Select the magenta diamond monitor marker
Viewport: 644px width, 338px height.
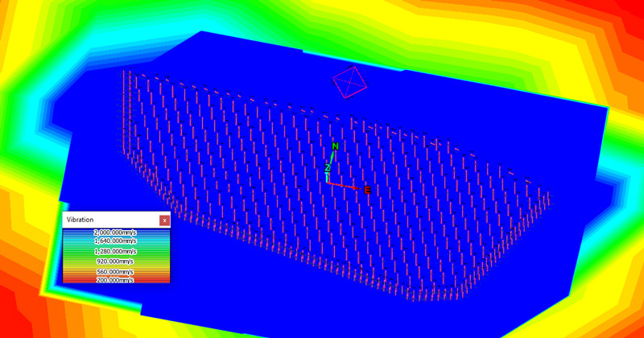pos(349,82)
